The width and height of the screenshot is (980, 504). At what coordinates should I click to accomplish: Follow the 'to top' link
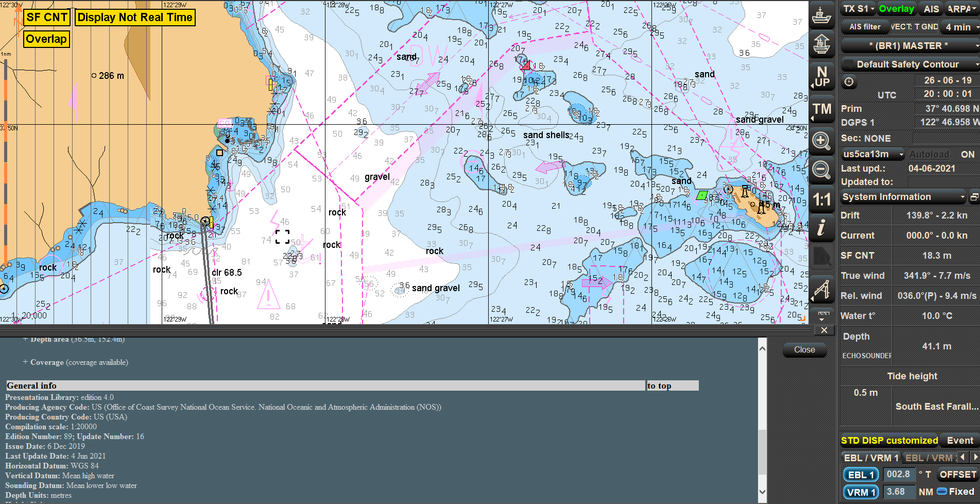coord(659,386)
